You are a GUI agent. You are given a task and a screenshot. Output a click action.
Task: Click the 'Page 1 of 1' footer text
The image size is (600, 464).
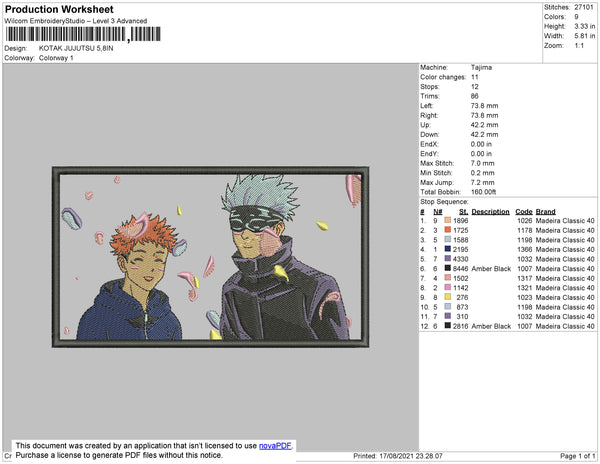coord(578,456)
